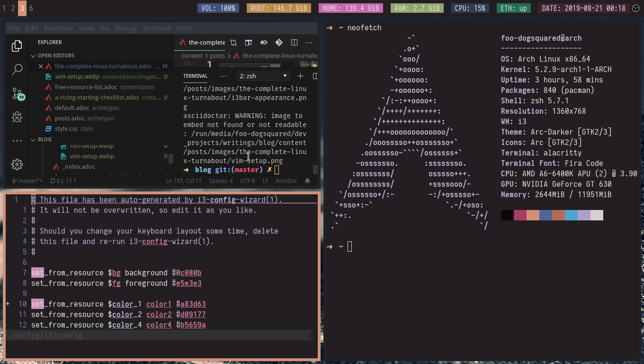
Task: Click UTF-8 encoding in status bar
Action: tap(248, 181)
